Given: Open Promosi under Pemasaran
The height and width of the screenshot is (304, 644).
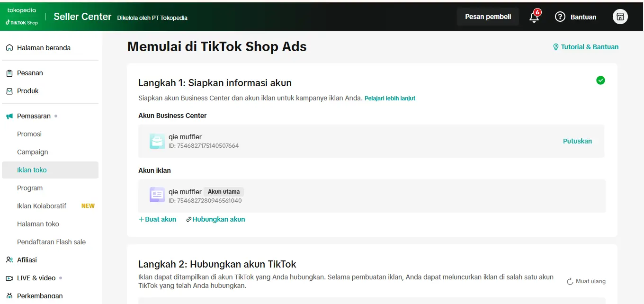Looking at the screenshot, I should tap(29, 134).
